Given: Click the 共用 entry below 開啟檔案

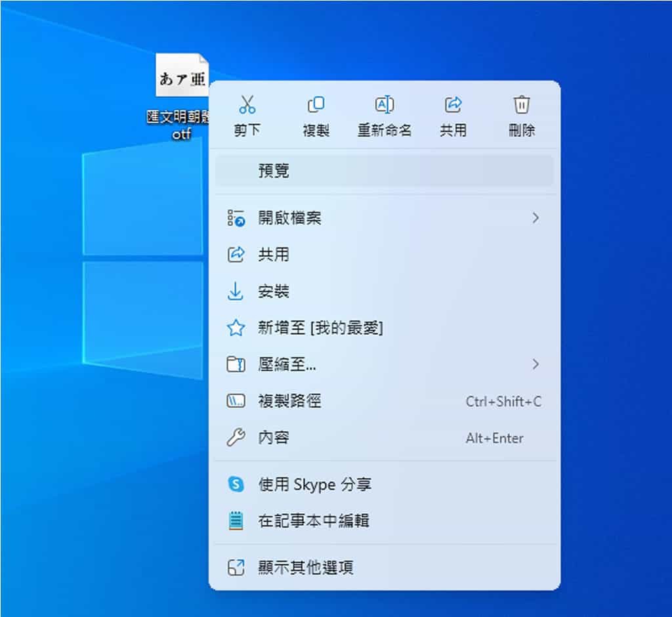Looking at the screenshot, I should pos(385,255).
